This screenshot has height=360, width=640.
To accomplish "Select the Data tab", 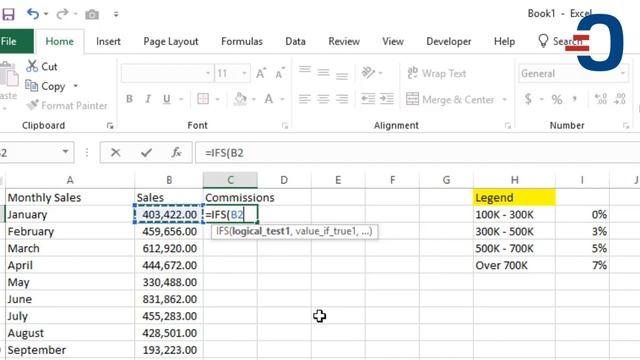I will tap(295, 41).
